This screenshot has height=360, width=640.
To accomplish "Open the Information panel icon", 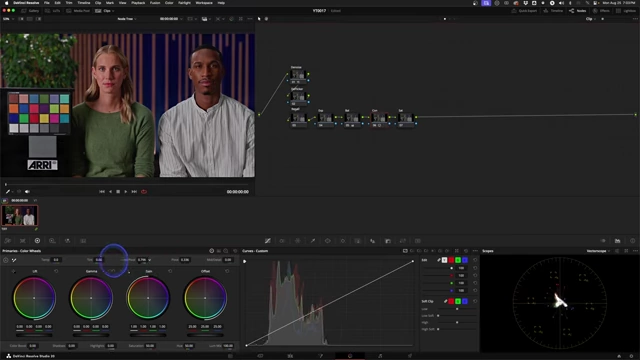I will point(633,241).
